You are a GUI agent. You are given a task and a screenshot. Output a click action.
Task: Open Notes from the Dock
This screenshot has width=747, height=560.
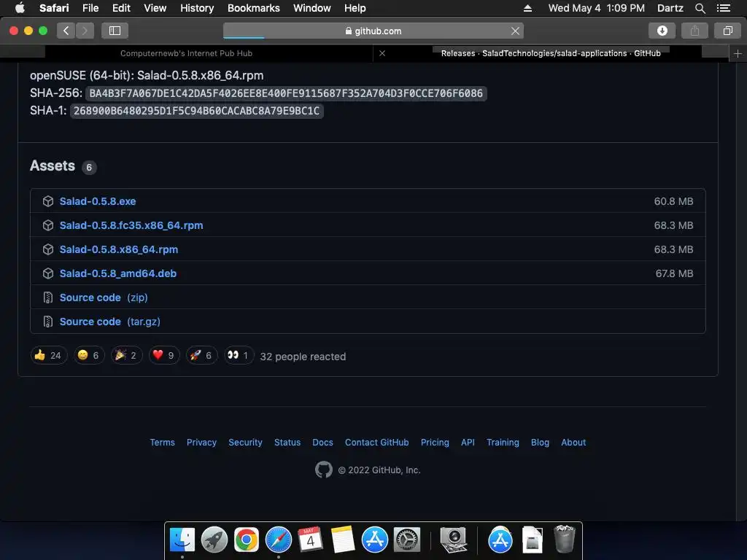tap(343, 540)
